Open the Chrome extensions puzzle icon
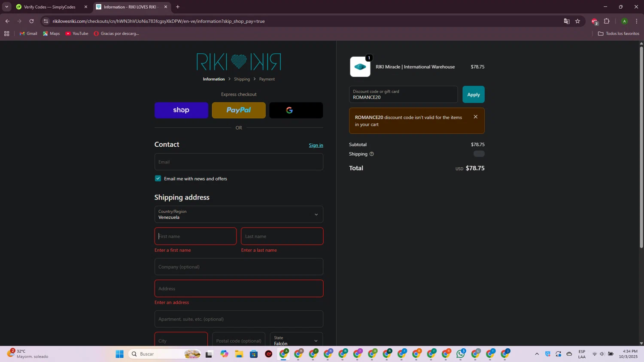The image size is (644, 362). pos(607,21)
